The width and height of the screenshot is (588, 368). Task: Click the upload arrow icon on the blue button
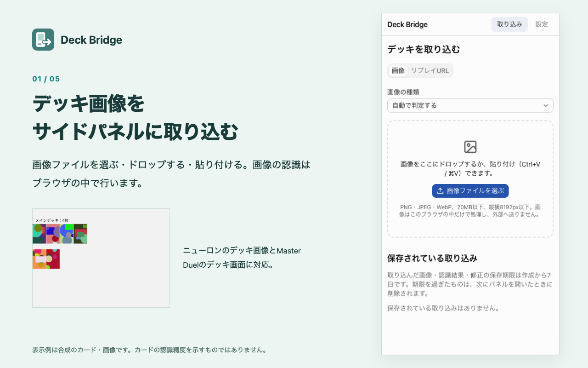click(440, 191)
